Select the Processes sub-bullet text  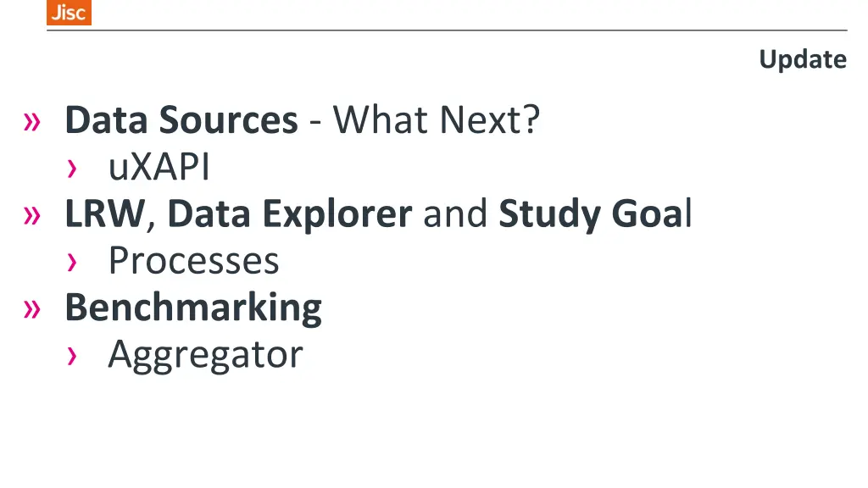[x=194, y=261]
